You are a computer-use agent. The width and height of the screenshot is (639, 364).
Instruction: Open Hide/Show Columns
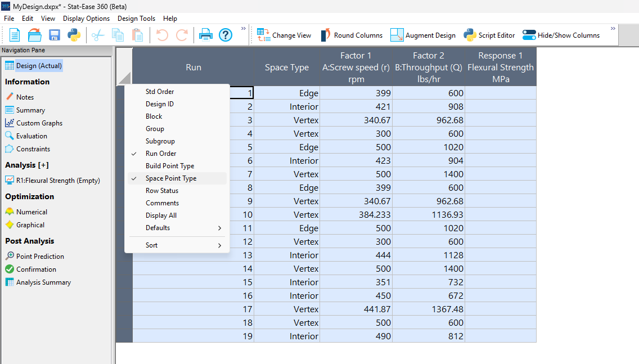(x=562, y=34)
